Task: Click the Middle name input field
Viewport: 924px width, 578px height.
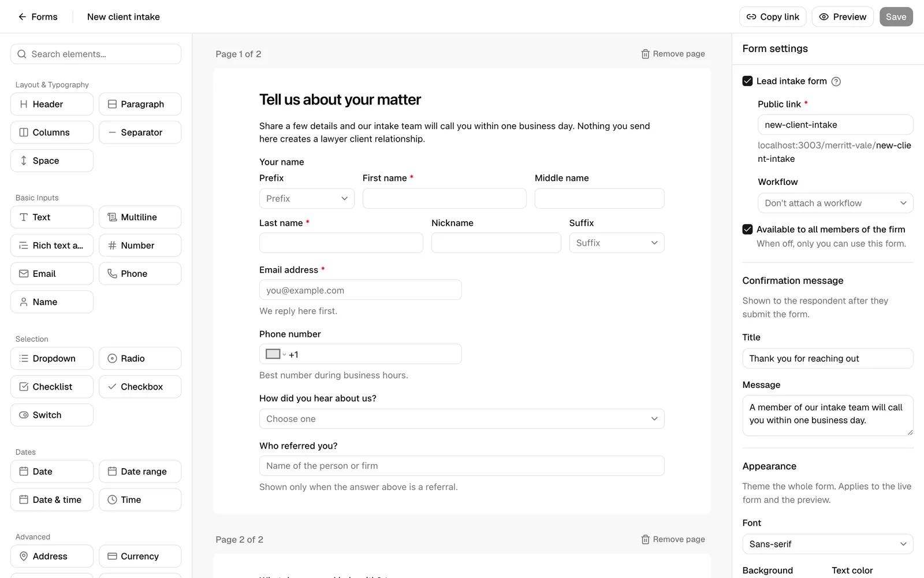Action: pos(599,198)
